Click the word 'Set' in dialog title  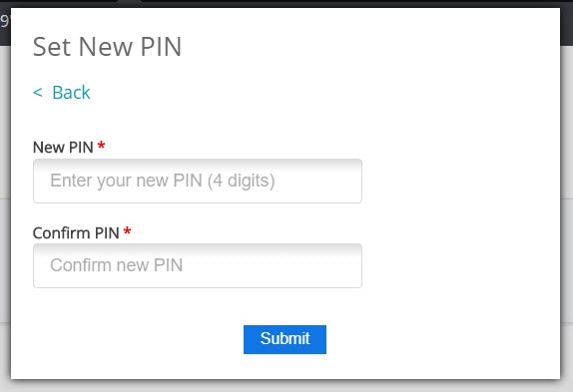pyautogui.click(x=52, y=47)
